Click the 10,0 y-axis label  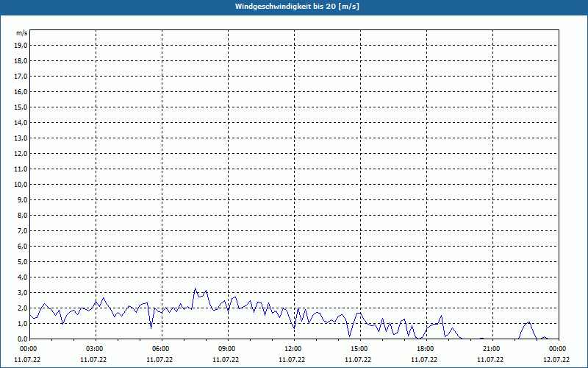pos(21,185)
